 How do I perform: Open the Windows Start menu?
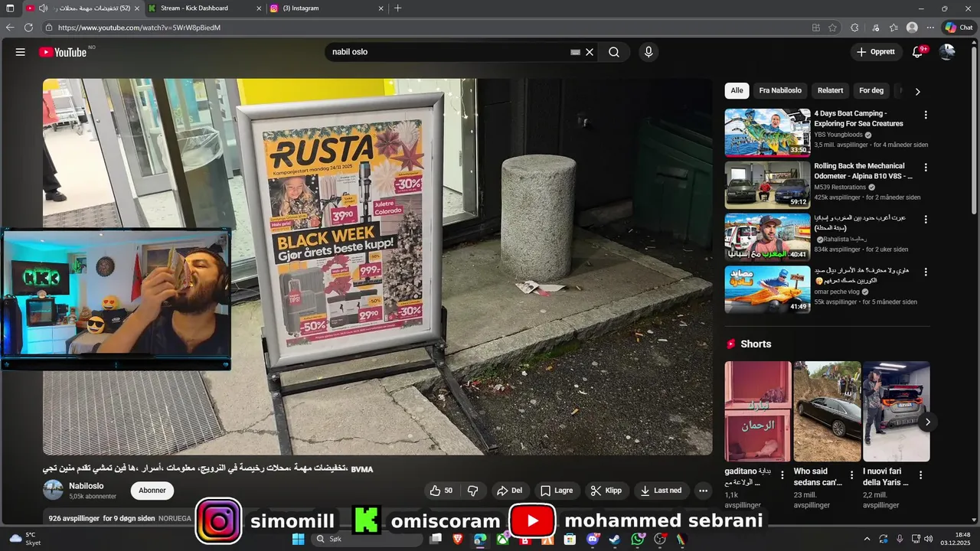299,540
